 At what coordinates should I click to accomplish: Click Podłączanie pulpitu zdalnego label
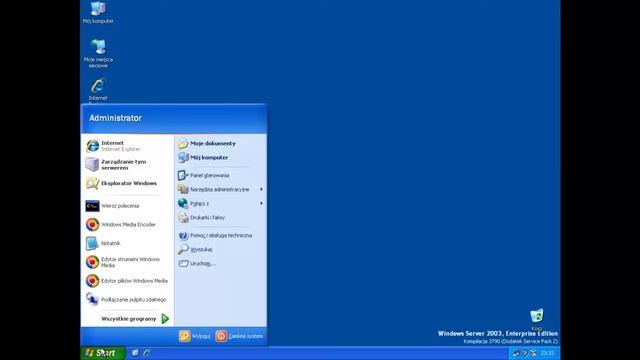point(133,300)
